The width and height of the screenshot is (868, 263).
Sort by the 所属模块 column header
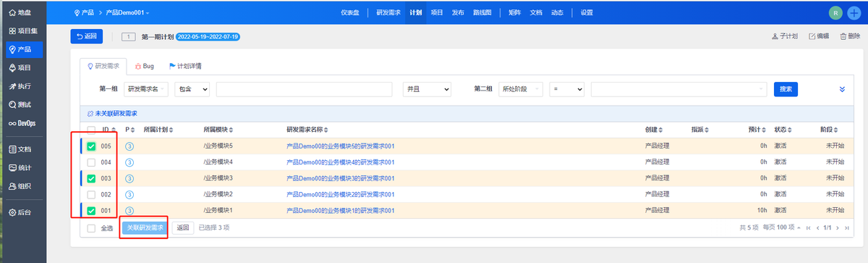point(218,130)
